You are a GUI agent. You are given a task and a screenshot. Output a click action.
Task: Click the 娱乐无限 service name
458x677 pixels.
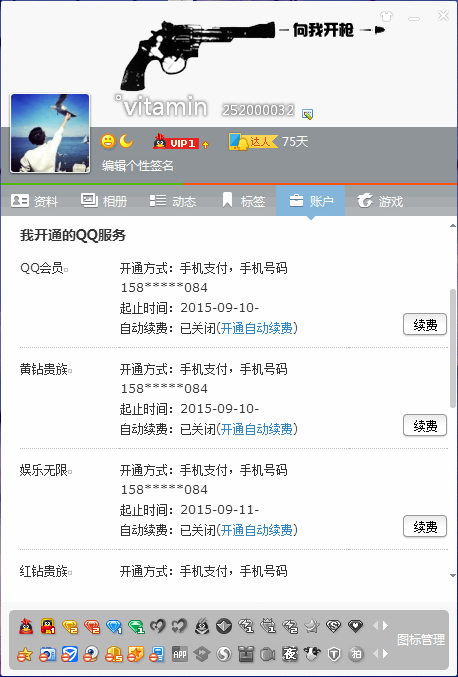pyautogui.click(x=44, y=470)
